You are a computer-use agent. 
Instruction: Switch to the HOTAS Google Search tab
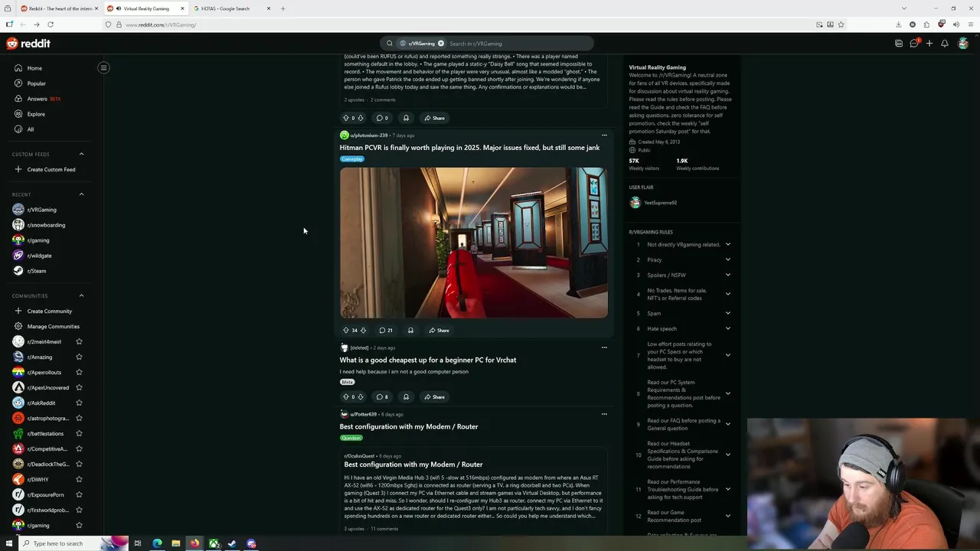pos(230,8)
